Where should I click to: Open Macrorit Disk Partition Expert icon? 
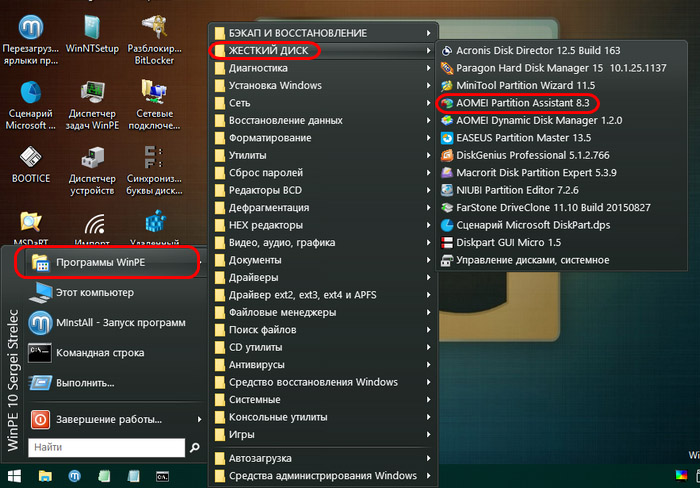(x=446, y=173)
